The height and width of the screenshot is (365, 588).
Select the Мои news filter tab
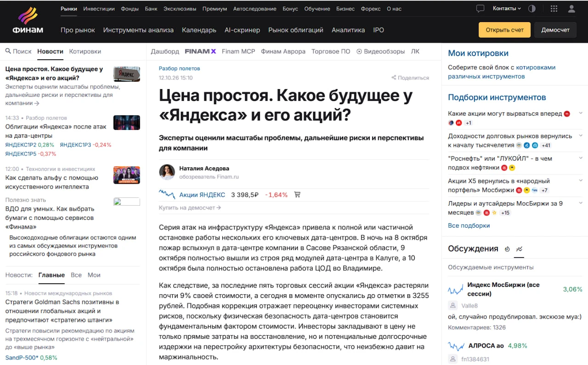tap(94, 275)
